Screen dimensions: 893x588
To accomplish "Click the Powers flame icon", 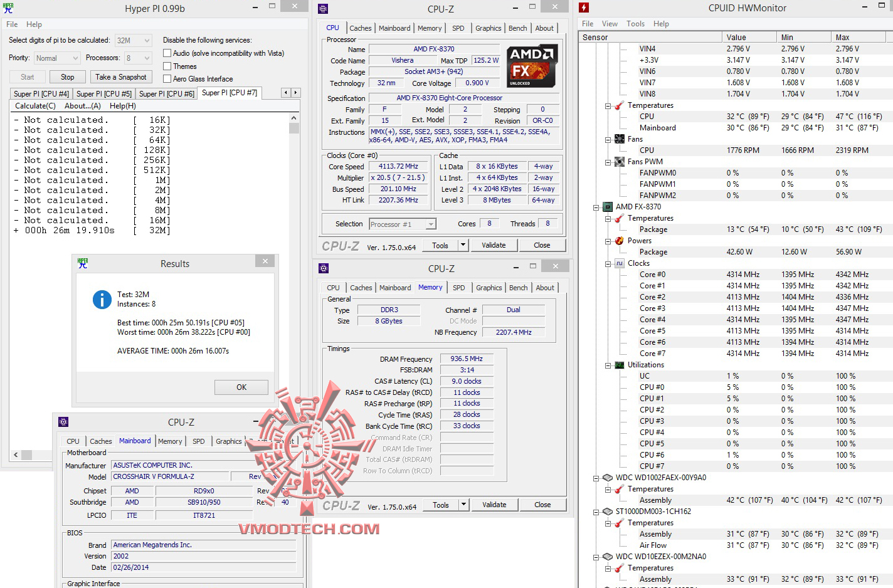I will pos(620,241).
